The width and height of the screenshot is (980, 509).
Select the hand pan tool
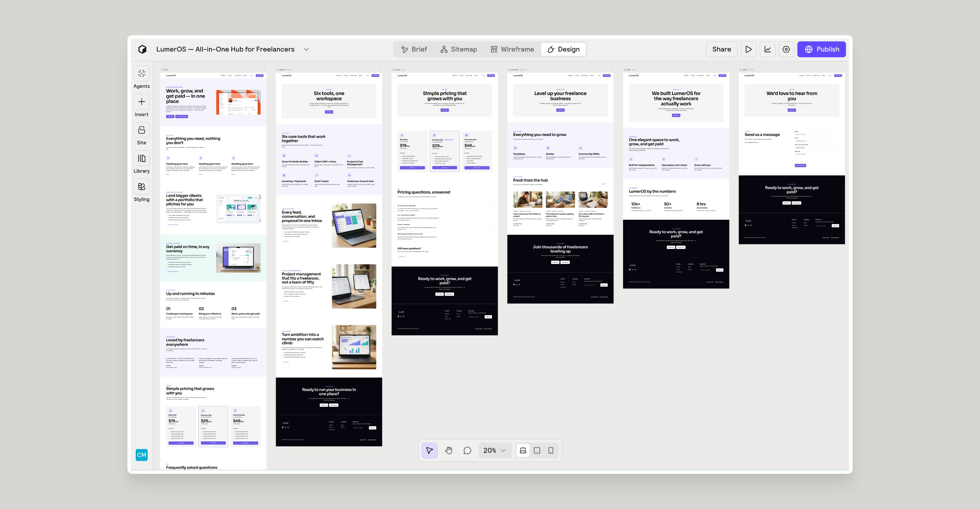pyautogui.click(x=448, y=450)
